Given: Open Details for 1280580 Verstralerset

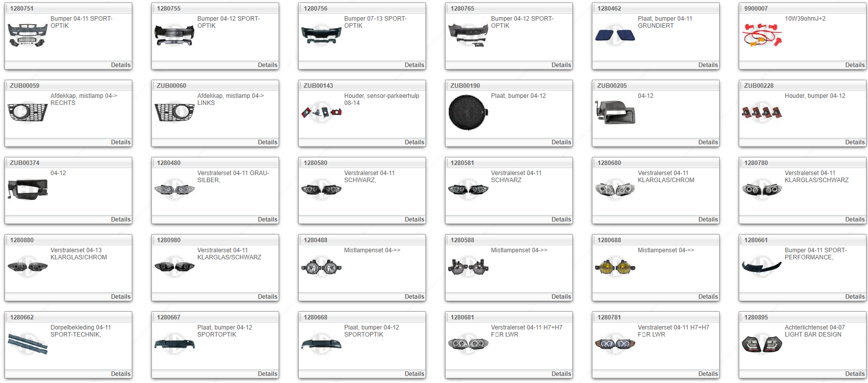Looking at the screenshot, I should coord(414,220).
